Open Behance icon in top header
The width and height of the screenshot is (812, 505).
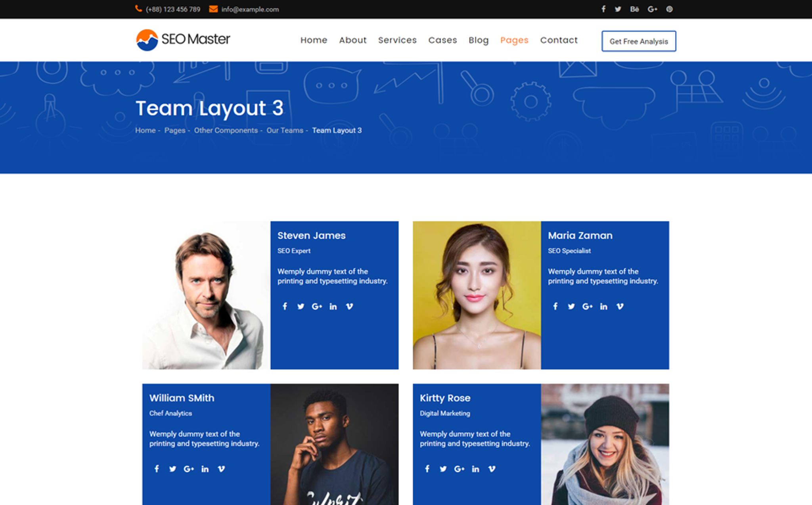[634, 9]
